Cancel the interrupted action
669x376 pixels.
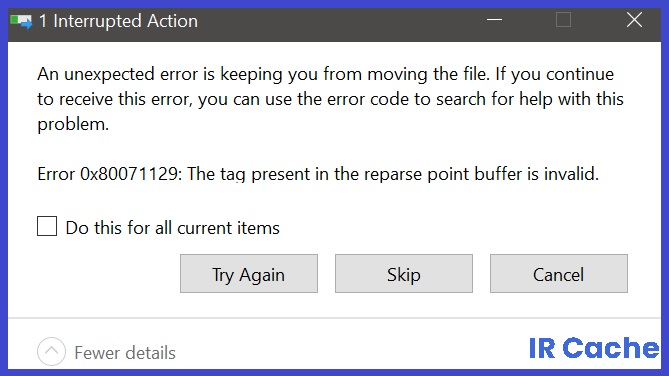coord(558,274)
